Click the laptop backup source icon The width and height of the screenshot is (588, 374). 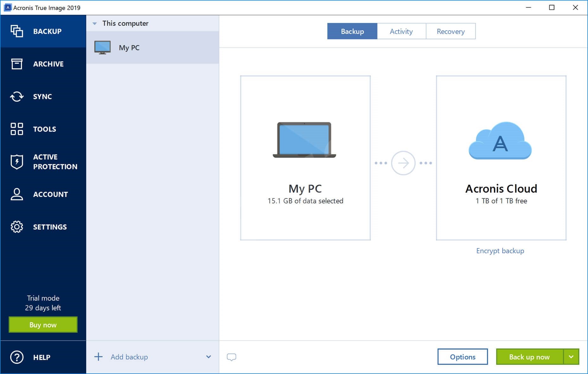[x=304, y=140]
